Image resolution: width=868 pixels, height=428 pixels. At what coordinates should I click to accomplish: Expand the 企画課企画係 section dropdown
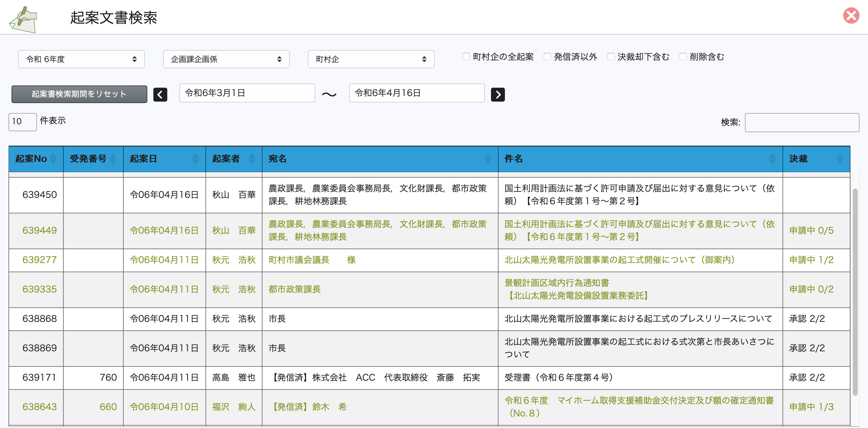tap(226, 59)
